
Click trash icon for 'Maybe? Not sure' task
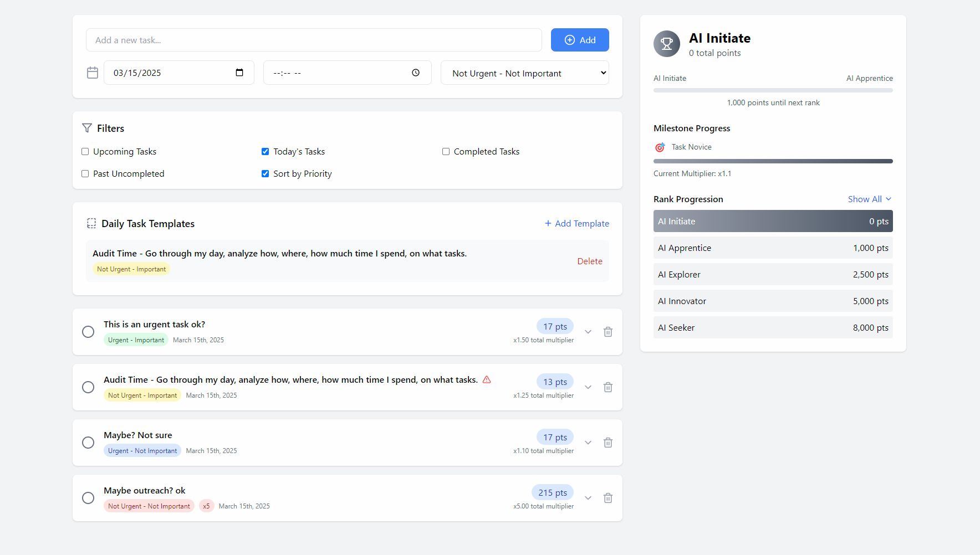coord(608,443)
